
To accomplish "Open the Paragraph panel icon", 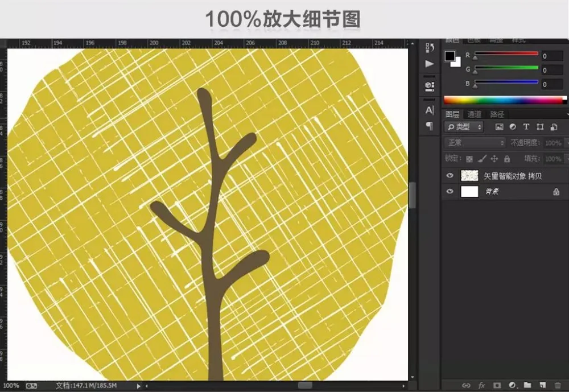I will (430, 126).
